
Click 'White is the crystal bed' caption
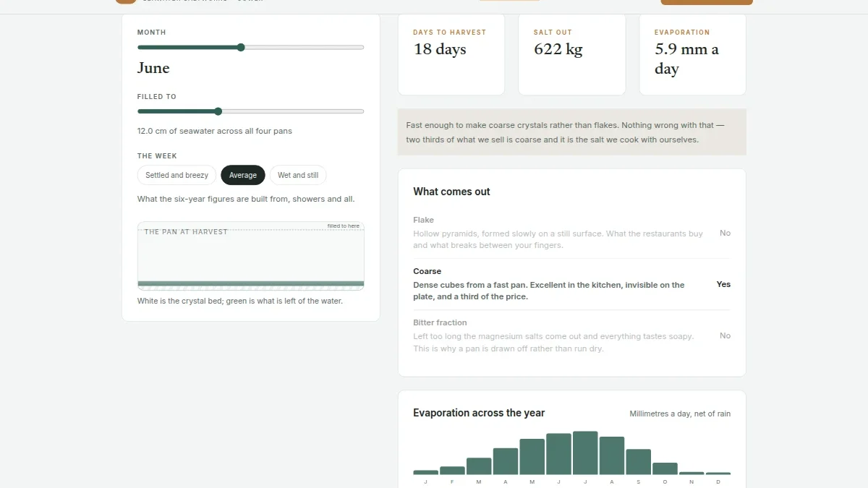pyautogui.click(x=240, y=301)
